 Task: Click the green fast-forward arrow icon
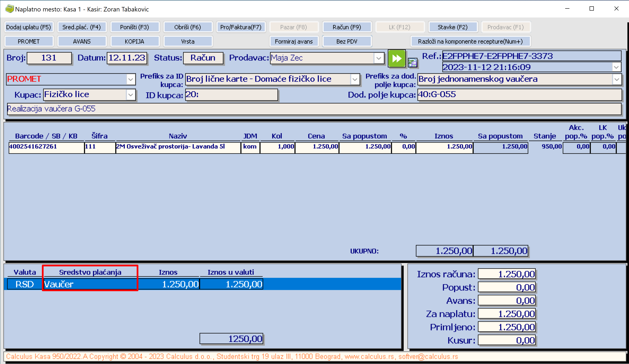click(396, 58)
